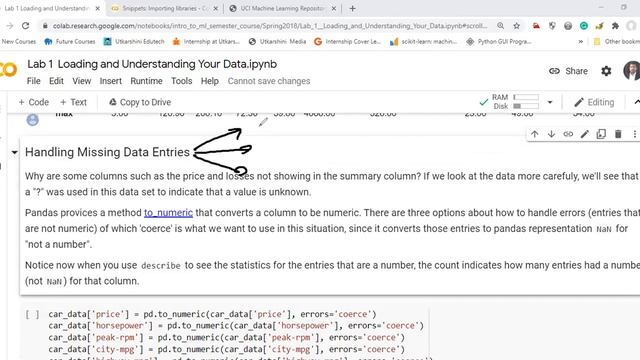Screen dimensions: 640x360
Task: Open scikit-learn bookmark
Action: [x=423, y=42]
